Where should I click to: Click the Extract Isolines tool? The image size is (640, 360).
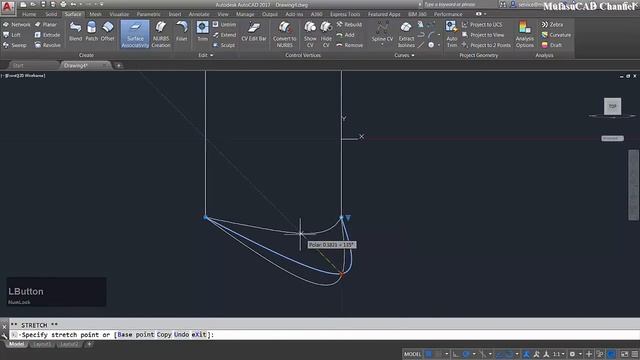click(x=406, y=35)
